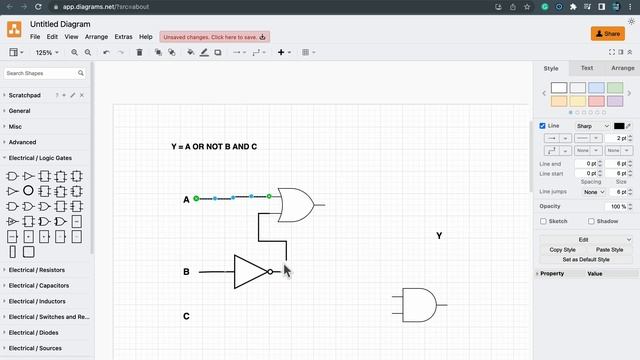640x360 pixels.
Task: Open the table grid dropdown
Action: (309, 52)
